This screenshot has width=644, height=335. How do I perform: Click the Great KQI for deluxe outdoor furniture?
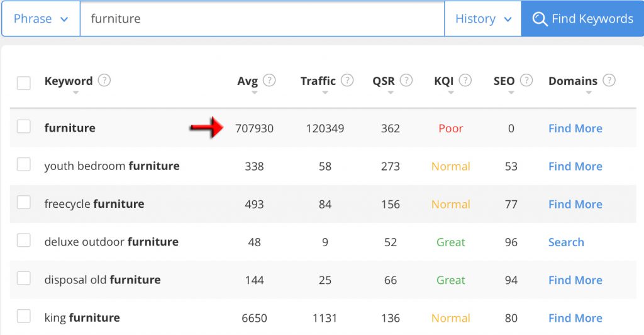coord(450,242)
